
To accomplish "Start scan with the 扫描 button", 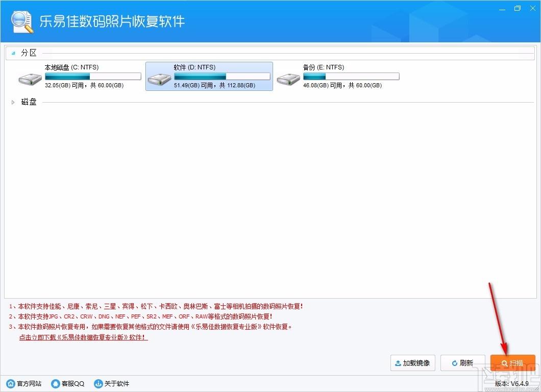I will [513, 363].
